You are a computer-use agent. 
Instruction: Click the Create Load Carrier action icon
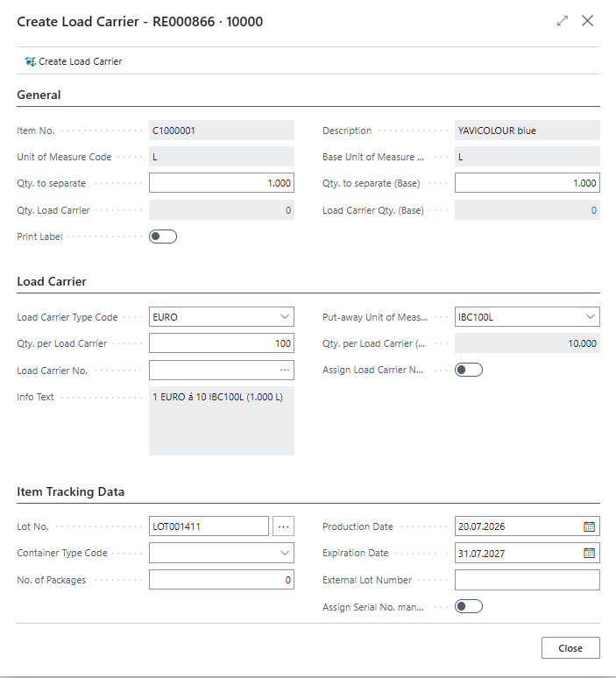click(30, 61)
